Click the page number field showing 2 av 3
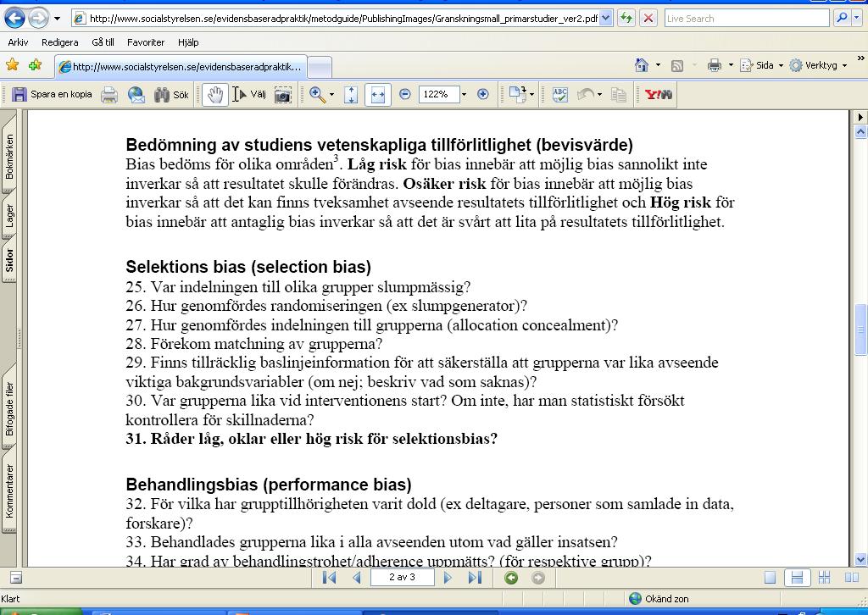Image resolution: width=868 pixels, height=615 pixels. pos(402,578)
